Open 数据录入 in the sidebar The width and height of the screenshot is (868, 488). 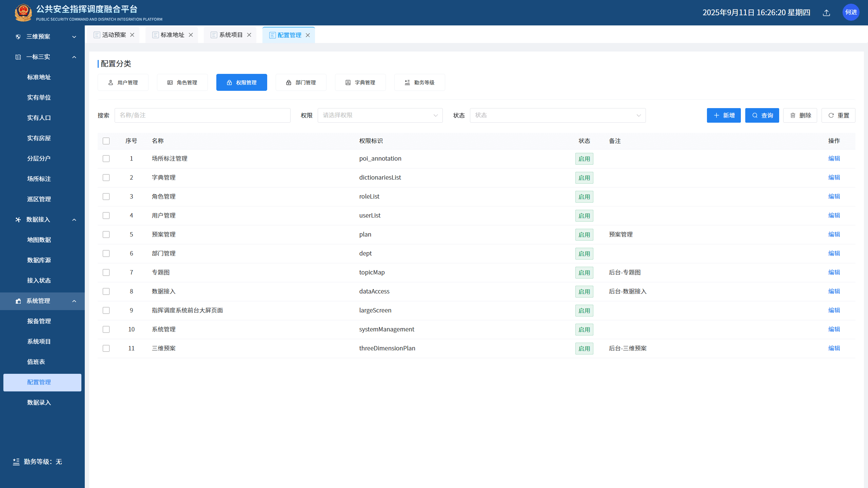(x=39, y=403)
